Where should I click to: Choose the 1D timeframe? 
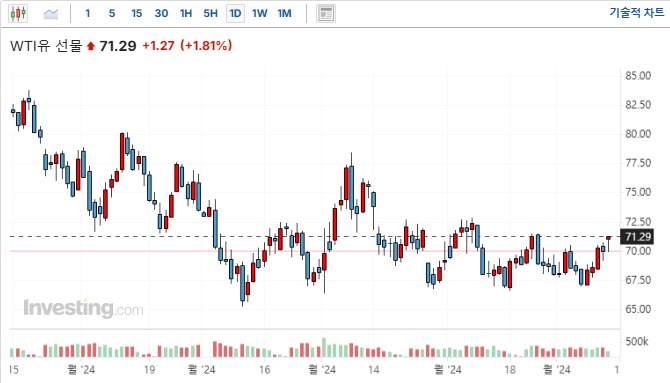pos(235,14)
